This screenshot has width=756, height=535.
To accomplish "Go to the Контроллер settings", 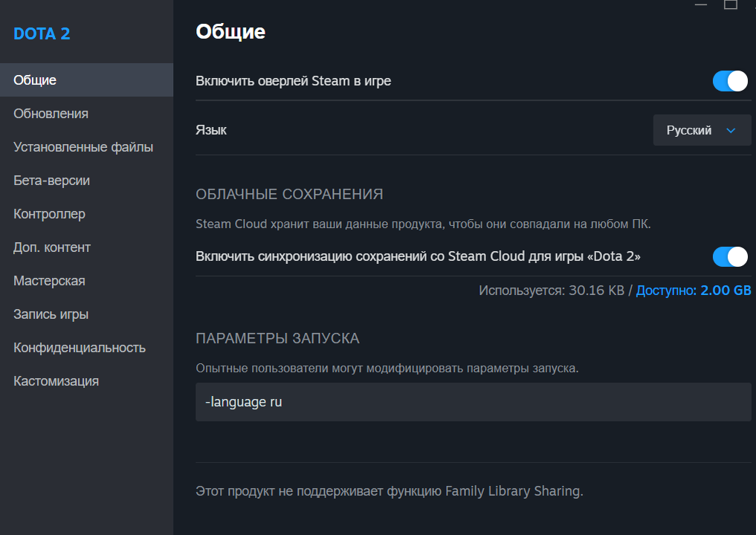I will click(49, 214).
